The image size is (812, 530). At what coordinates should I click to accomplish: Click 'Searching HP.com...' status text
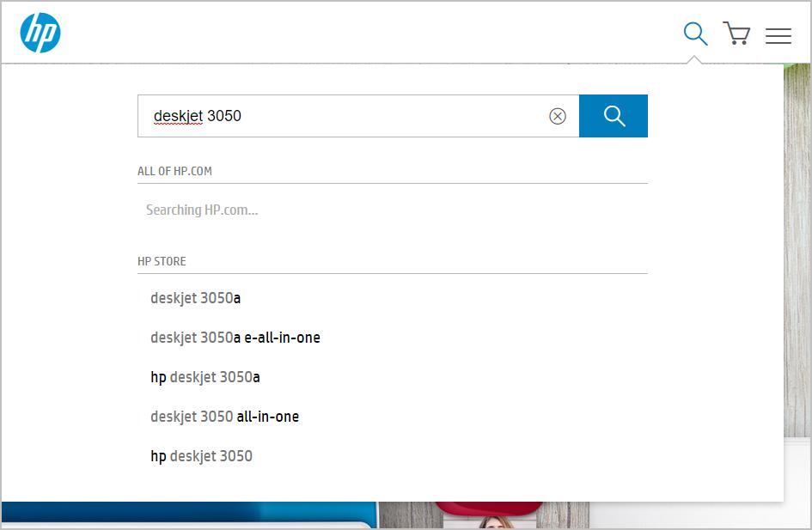(x=202, y=210)
